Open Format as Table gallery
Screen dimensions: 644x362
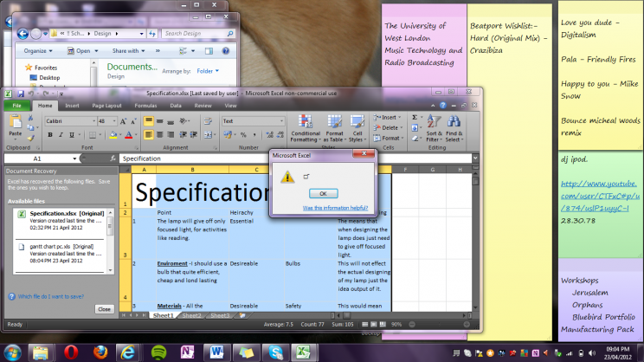[x=335, y=129]
